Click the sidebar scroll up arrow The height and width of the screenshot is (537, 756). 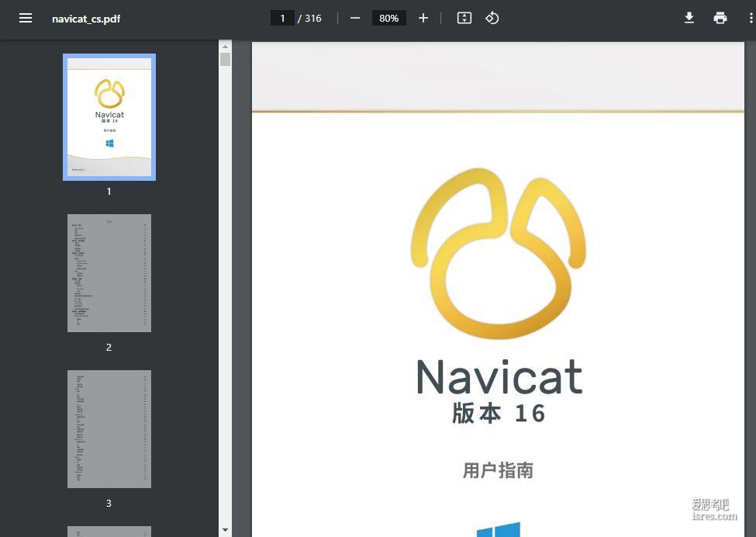[225, 47]
